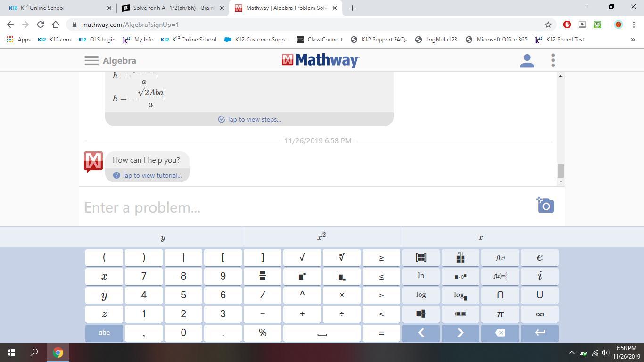Insert a square root symbol

pos(302,257)
